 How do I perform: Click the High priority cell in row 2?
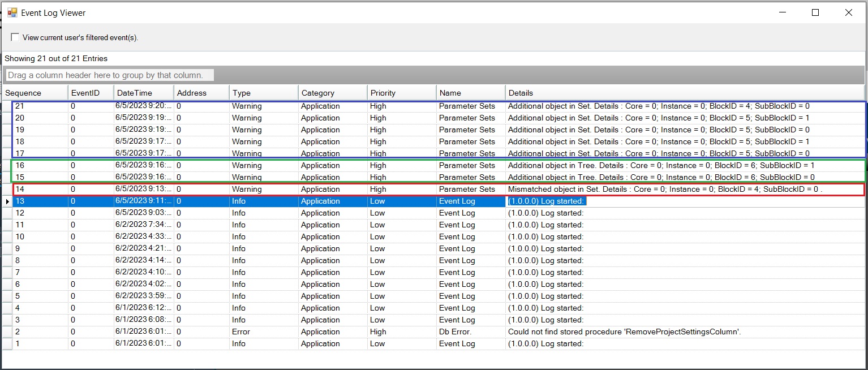tap(402, 332)
